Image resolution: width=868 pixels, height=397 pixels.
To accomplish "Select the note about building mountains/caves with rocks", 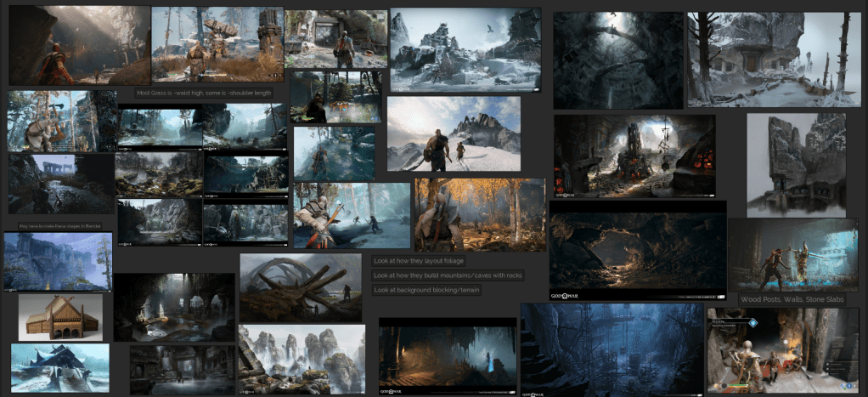I will (448, 275).
